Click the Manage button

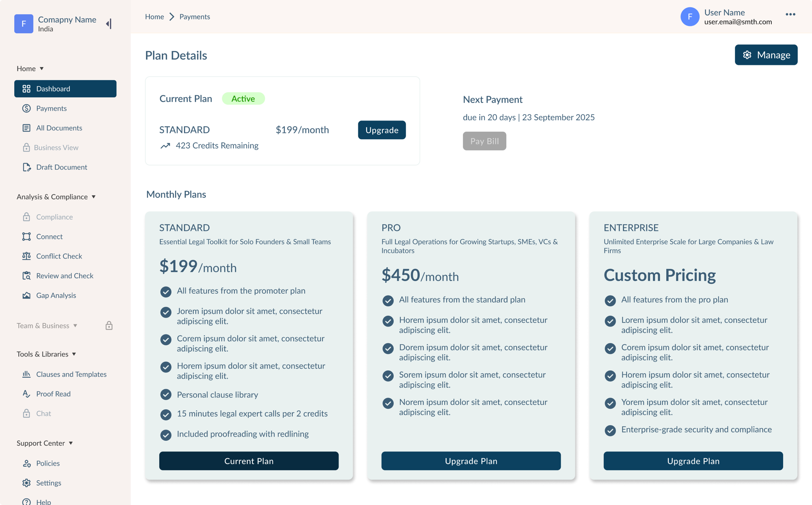click(766, 55)
